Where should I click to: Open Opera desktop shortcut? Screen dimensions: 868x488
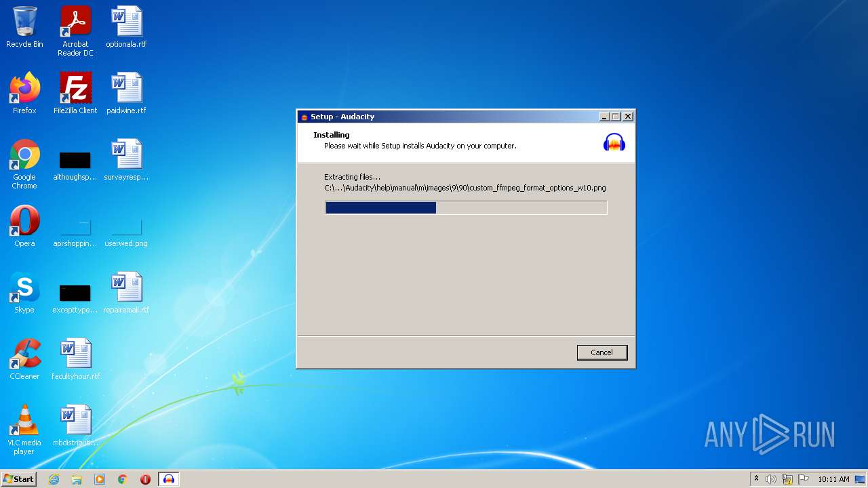(x=24, y=226)
